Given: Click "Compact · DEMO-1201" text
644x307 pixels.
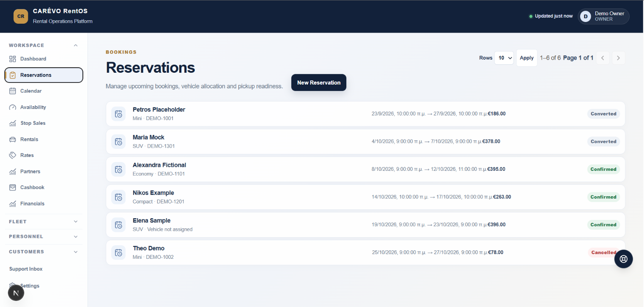Looking at the screenshot, I should click(x=159, y=202).
